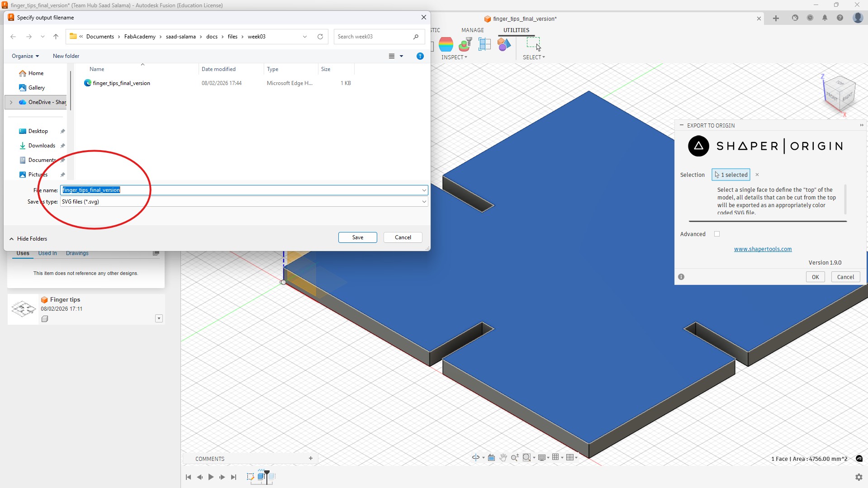This screenshot has height=488, width=868.
Task: Click Save in the file dialog
Action: point(357,237)
